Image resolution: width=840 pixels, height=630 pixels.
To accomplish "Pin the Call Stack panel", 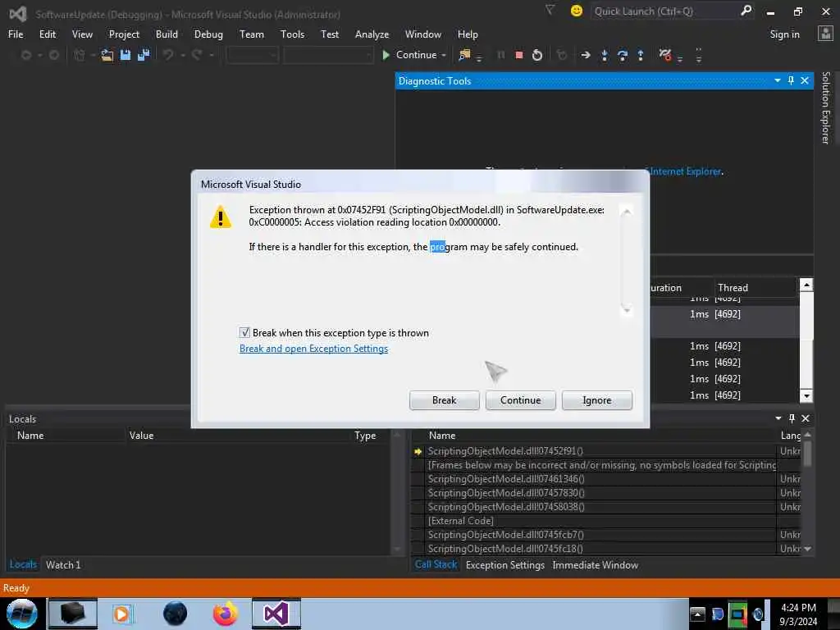I will pos(792,418).
